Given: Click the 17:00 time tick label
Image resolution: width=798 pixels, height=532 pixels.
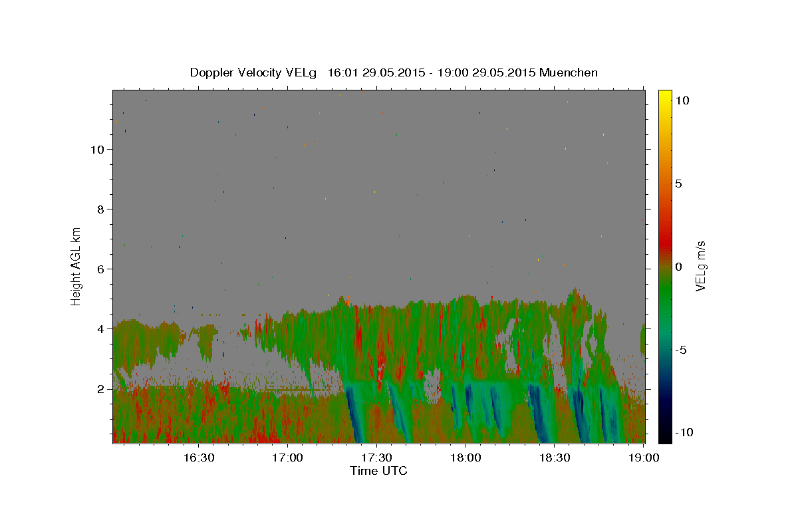Looking at the screenshot, I should pyautogui.click(x=287, y=458).
